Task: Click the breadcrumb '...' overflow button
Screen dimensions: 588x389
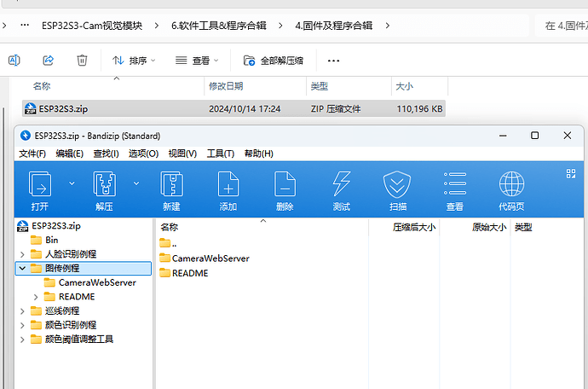Action: 25,25
